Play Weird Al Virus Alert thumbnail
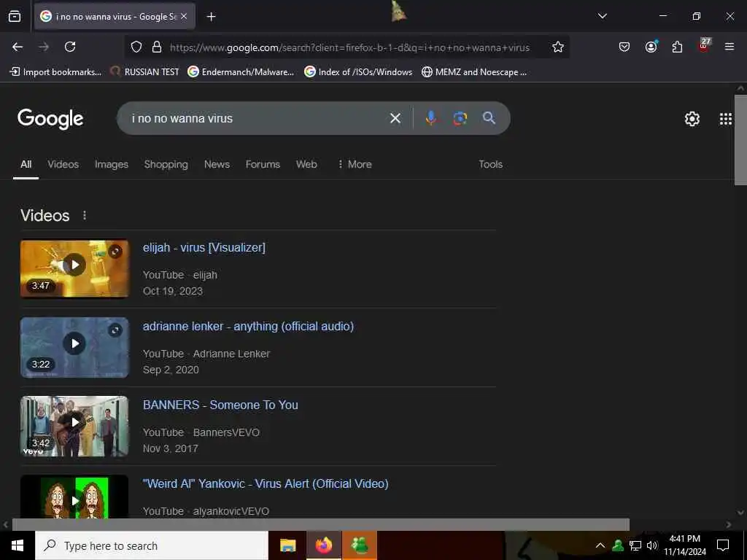The width and height of the screenshot is (747, 560). pyautogui.click(x=74, y=497)
